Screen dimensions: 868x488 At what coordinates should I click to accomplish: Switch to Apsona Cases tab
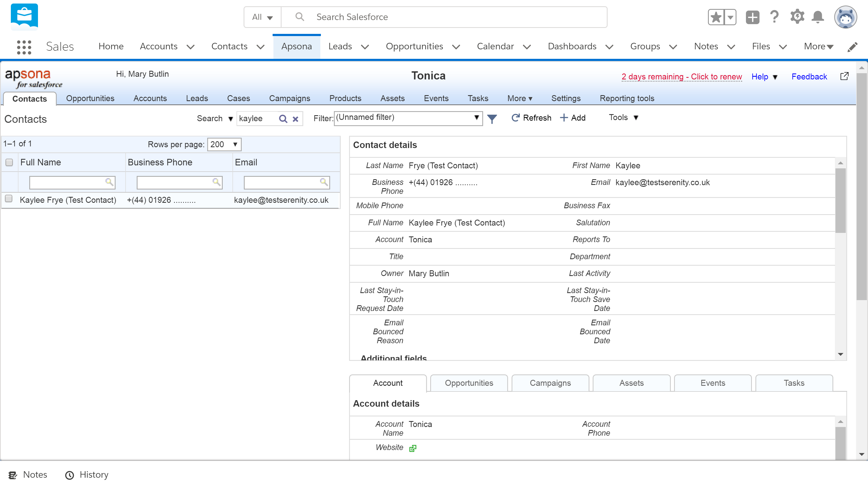pyautogui.click(x=239, y=98)
